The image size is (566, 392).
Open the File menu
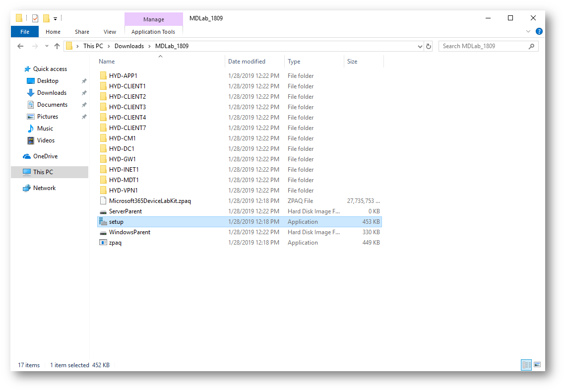coord(24,32)
